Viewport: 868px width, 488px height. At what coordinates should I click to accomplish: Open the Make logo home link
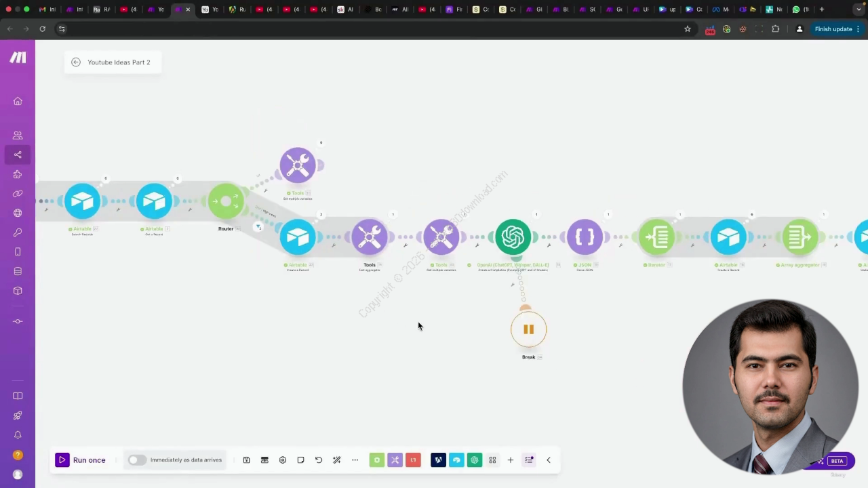coord(18,58)
